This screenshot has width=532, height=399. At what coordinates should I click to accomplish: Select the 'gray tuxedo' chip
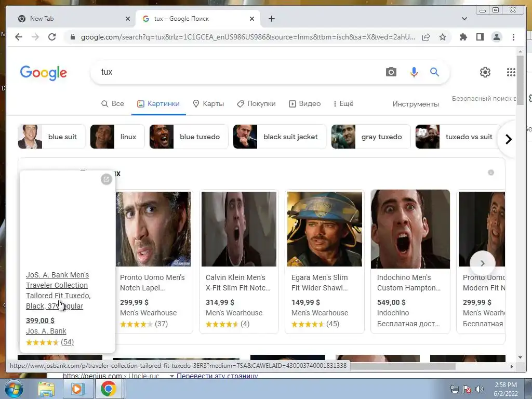coord(371,137)
